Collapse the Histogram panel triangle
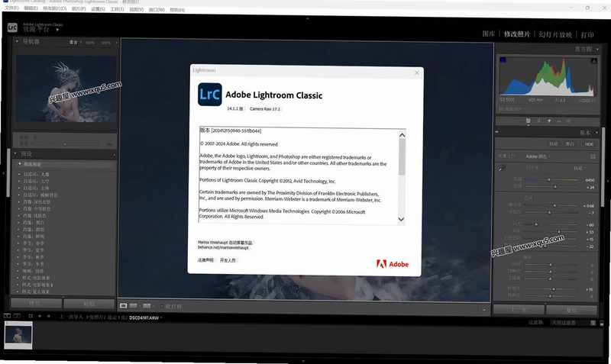611x364 pixels. pos(597,49)
